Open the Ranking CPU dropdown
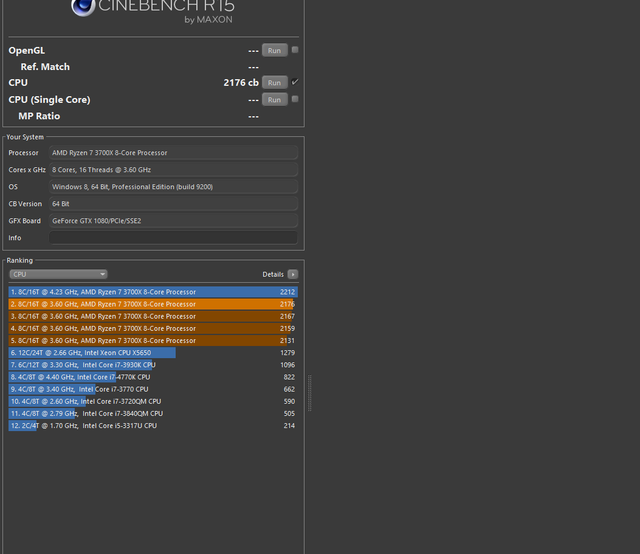The image size is (640, 554). (58, 274)
